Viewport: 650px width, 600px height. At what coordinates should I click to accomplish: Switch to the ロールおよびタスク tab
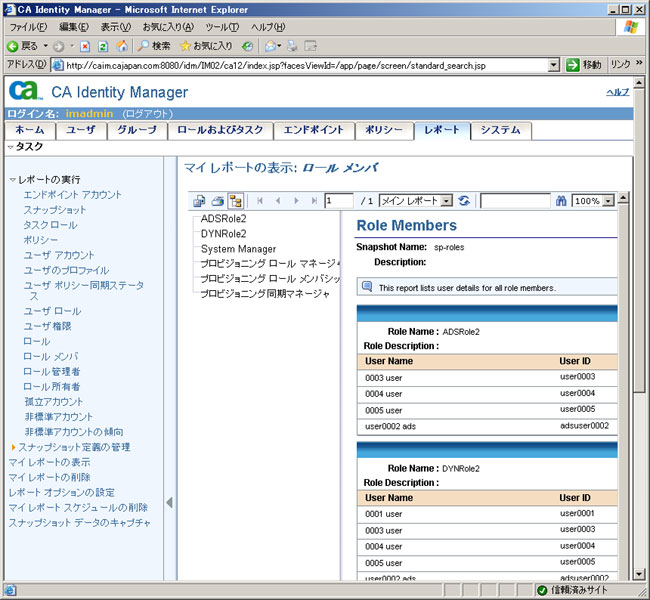click(x=220, y=130)
